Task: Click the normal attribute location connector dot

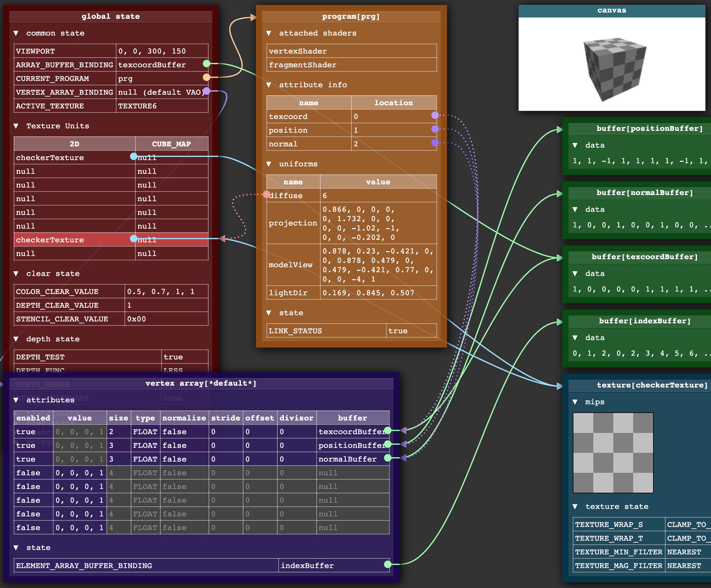Action: (x=435, y=143)
